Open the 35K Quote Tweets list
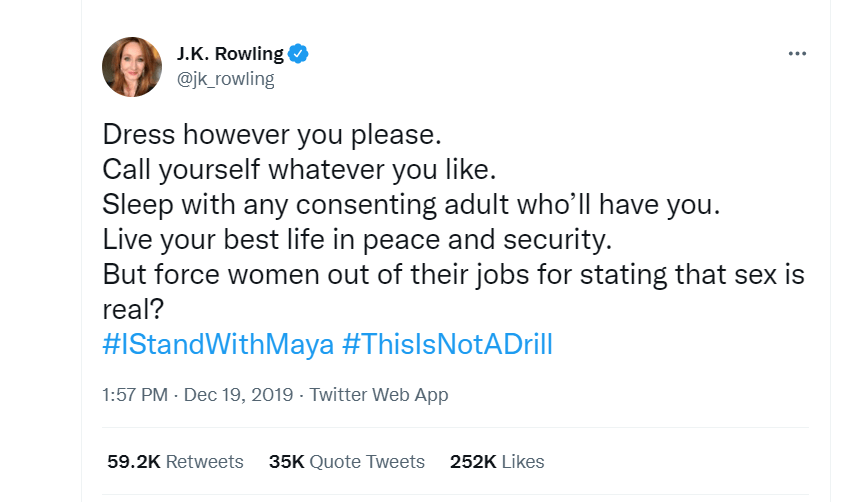Screen dimensions: 864x502 click(x=347, y=462)
